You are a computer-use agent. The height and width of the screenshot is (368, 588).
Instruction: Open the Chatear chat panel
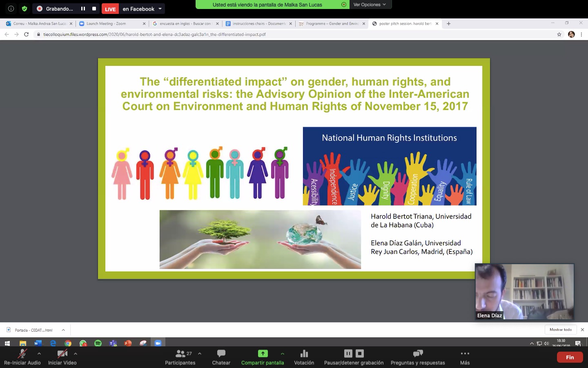tap(221, 357)
